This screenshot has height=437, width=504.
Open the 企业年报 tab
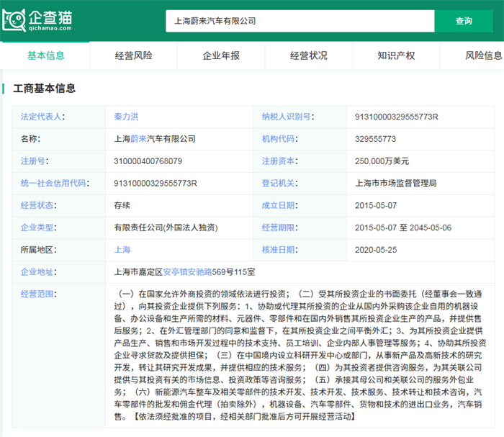coord(221,55)
